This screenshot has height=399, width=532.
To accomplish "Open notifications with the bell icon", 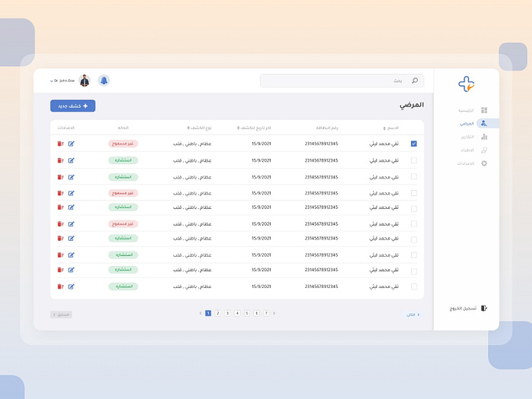I will tap(104, 81).
